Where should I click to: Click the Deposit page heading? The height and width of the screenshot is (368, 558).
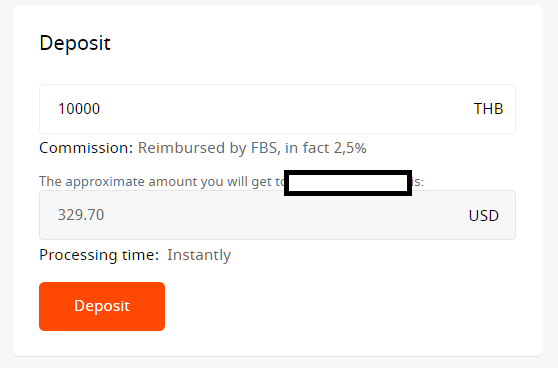tap(75, 43)
